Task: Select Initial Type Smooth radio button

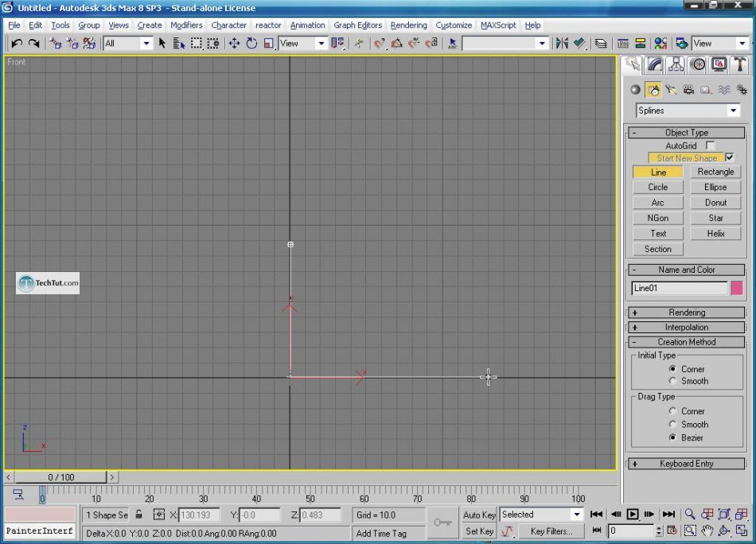Action: 672,381
